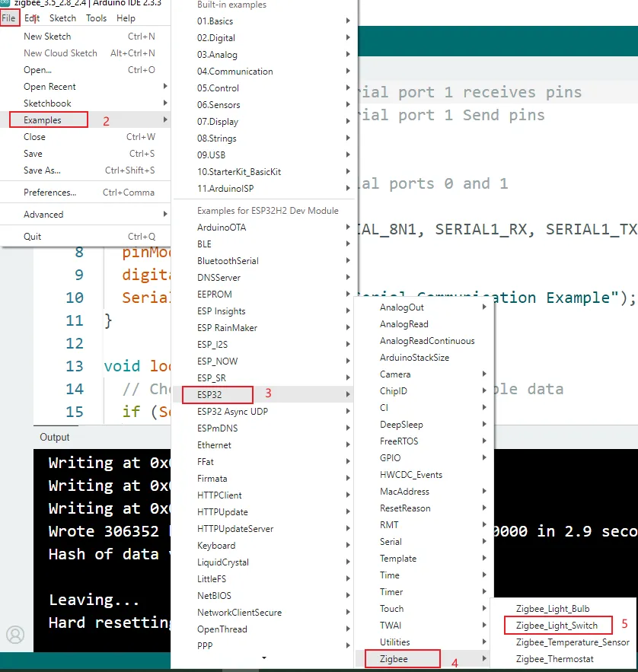
Task: Open the Zigbee_Temperature_Sensor example
Action: click(563, 642)
